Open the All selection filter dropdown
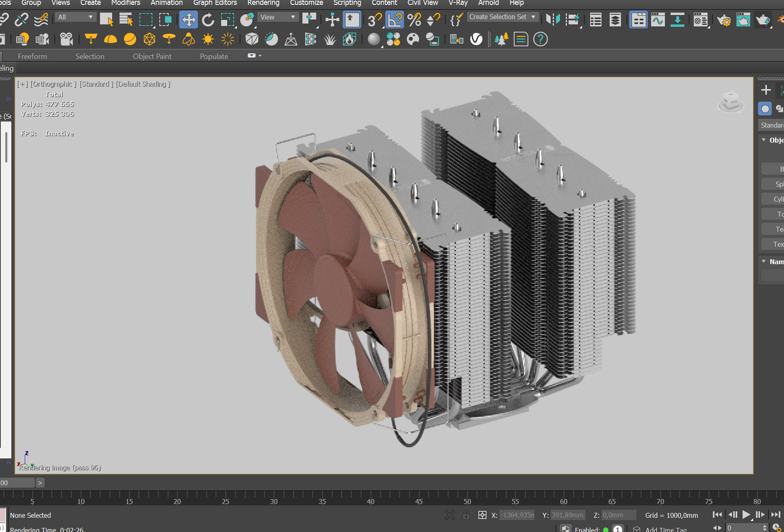This screenshot has width=784, height=532. [75, 17]
